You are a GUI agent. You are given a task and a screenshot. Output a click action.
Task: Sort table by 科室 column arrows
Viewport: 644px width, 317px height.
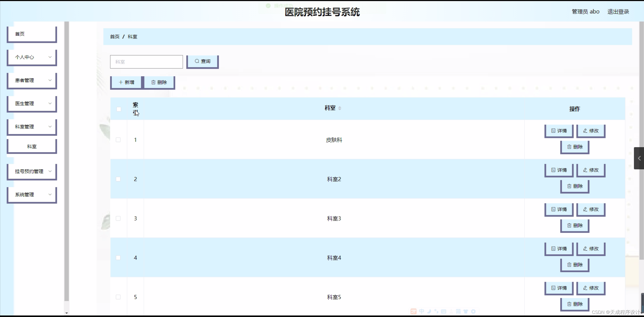(x=340, y=108)
